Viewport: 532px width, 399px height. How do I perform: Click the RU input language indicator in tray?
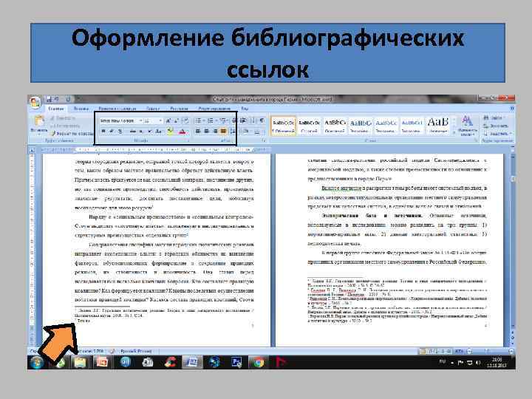click(443, 362)
